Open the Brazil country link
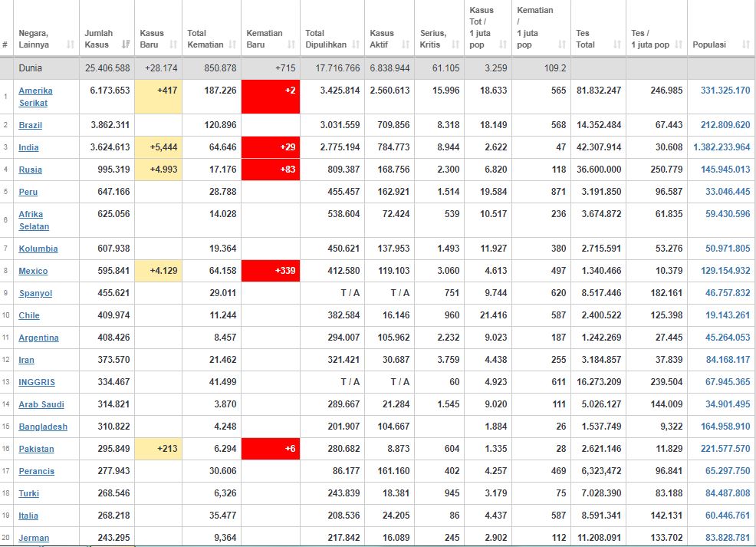756x547 pixels. tap(31, 125)
